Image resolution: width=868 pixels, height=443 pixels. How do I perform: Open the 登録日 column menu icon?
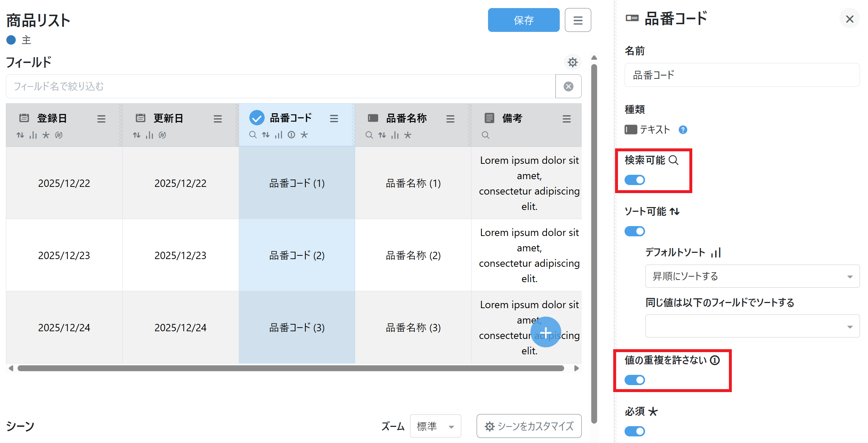pos(101,119)
